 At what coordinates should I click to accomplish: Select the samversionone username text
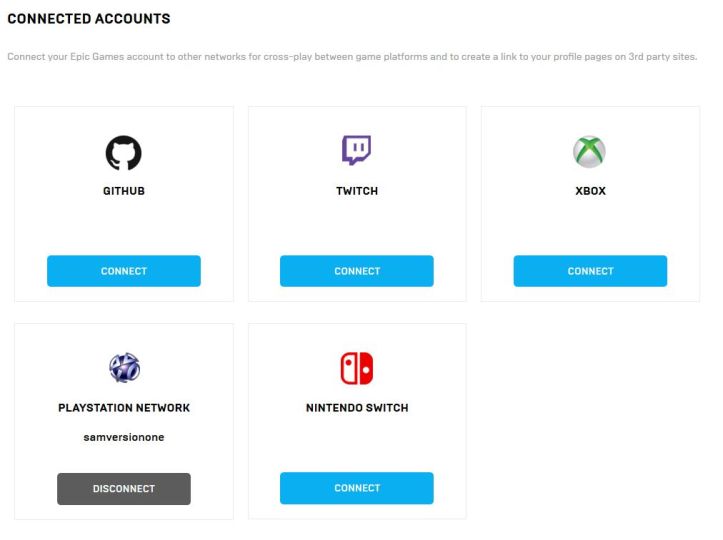click(124, 437)
